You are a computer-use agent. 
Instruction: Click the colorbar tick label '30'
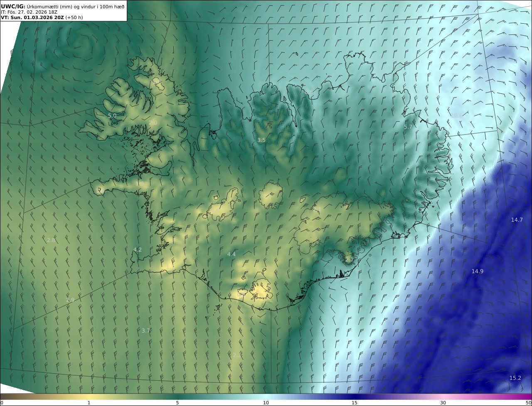click(443, 403)
